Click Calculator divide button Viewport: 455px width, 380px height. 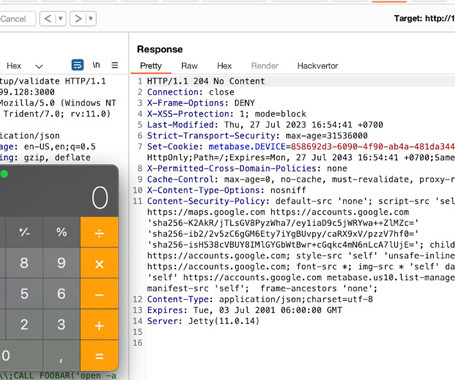click(x=99, y=232)
